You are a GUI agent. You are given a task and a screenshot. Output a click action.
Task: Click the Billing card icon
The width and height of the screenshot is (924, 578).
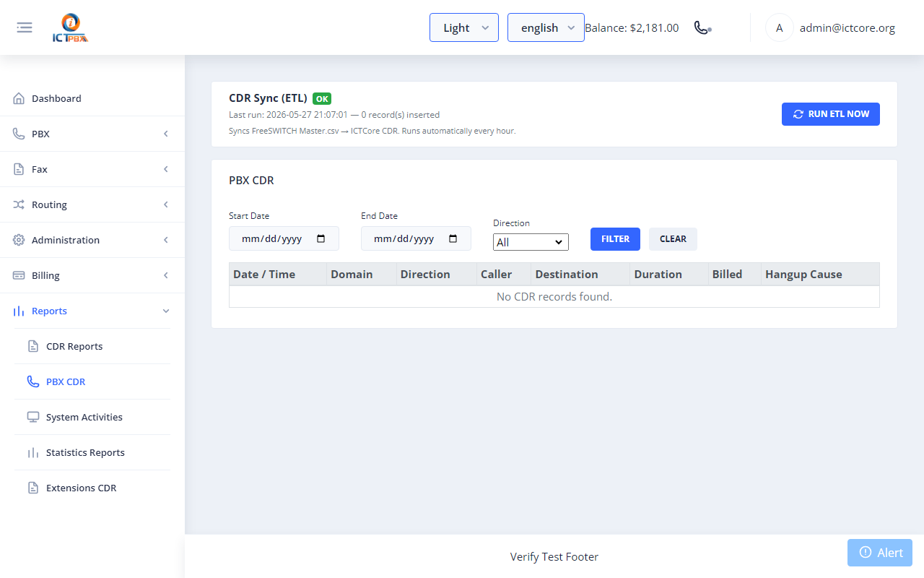tap(19, 275)
